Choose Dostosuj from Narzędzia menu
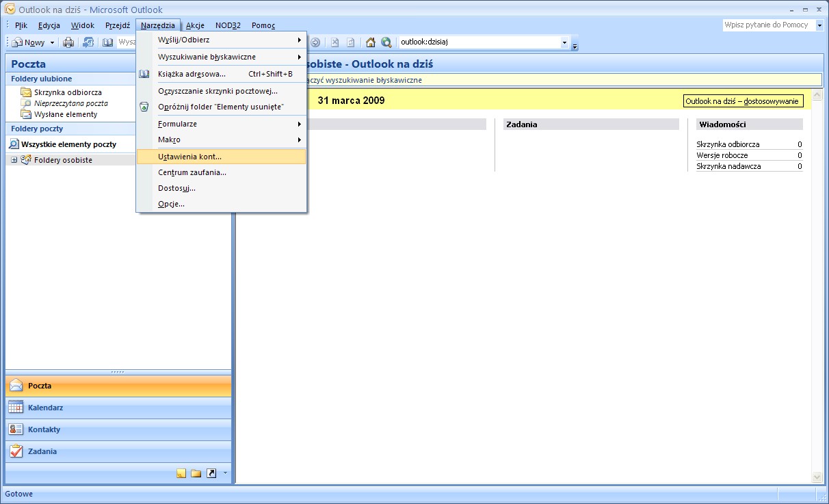Image resolution: width=829 pixels, height=504 pixels. [222, 188]
